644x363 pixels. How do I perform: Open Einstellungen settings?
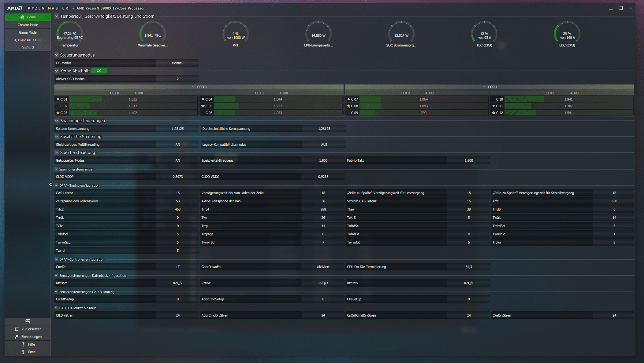click(28, 337)
